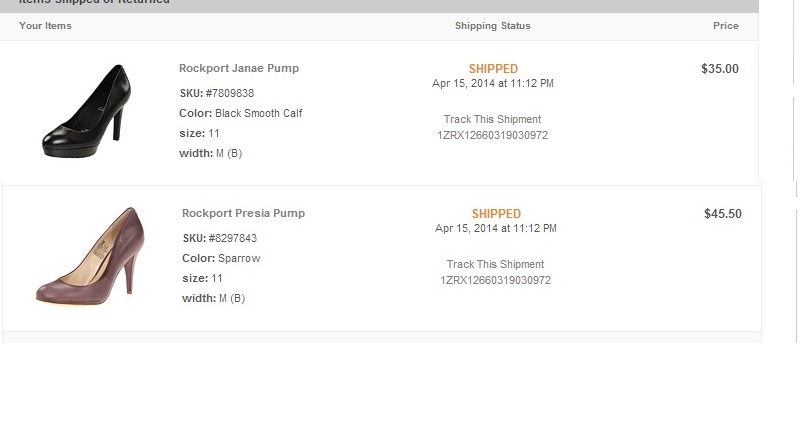The image size is (803, 429).
Task: Click the SHIPPED status for the Janae Pump
Action: click(x=493, y=69)
